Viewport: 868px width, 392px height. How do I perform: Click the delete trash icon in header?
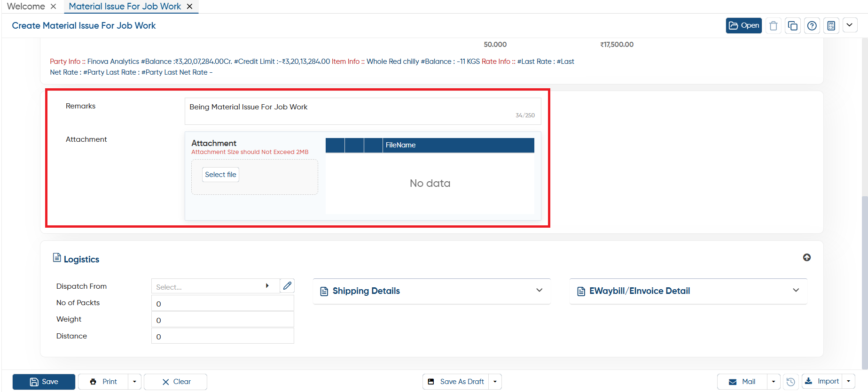[x=773, y=26]
